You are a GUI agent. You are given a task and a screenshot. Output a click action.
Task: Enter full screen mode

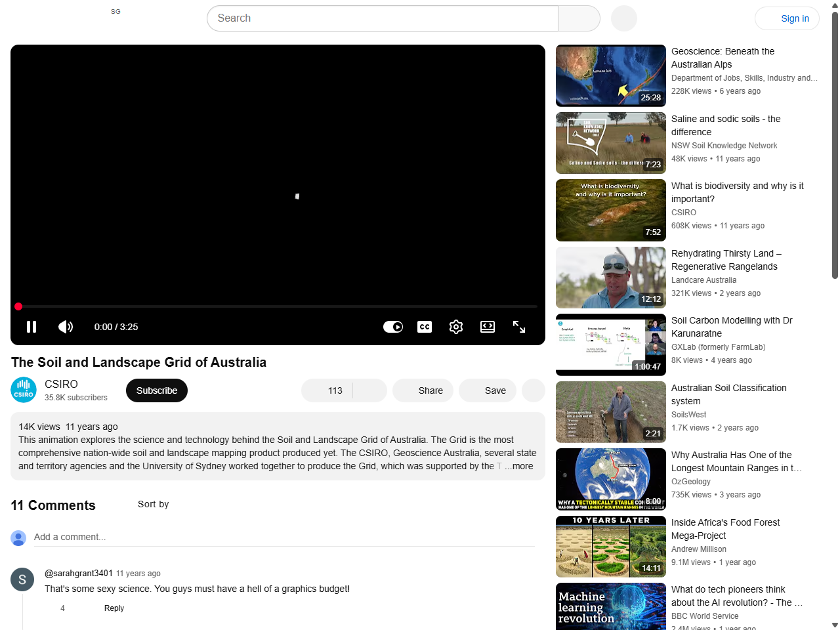pos(519,327)
